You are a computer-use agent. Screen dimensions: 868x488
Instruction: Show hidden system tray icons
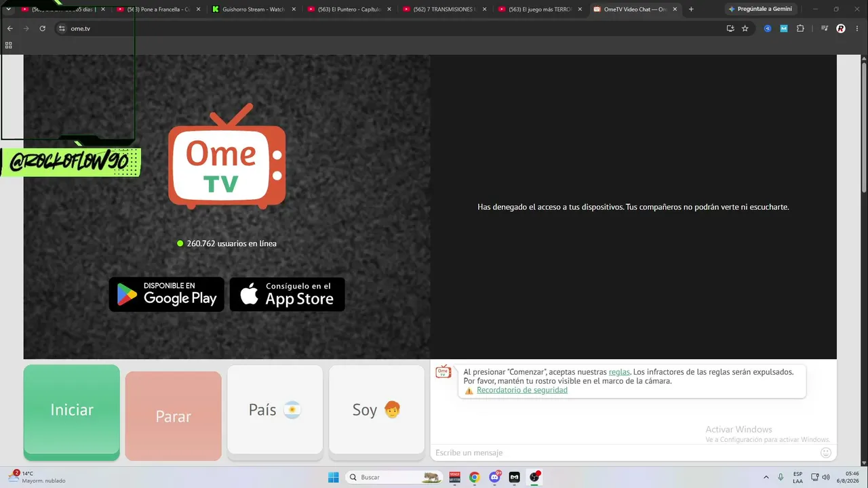pos(766,477)
